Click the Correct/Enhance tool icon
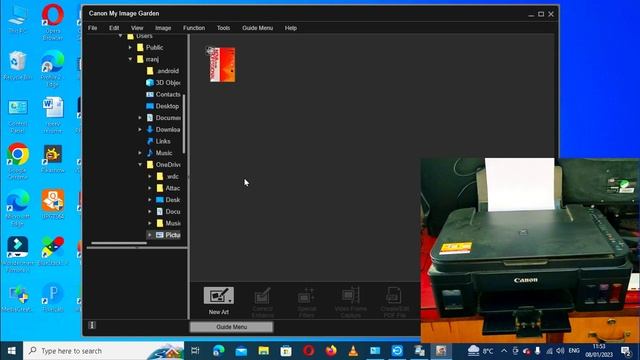Image resolution: width=640 pixels, height=360 pixels. click(262, 297)
